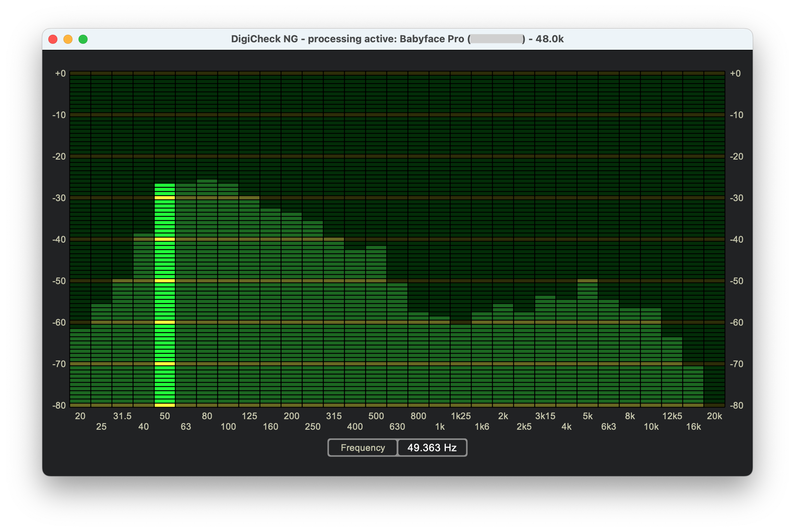795x532 pixels.
Task: Click the green fullscreen window button
Action: coord(83,39)
